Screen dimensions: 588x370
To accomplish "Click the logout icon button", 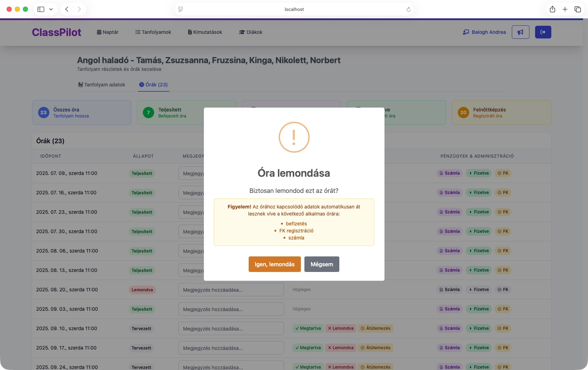I will (543, 32).
